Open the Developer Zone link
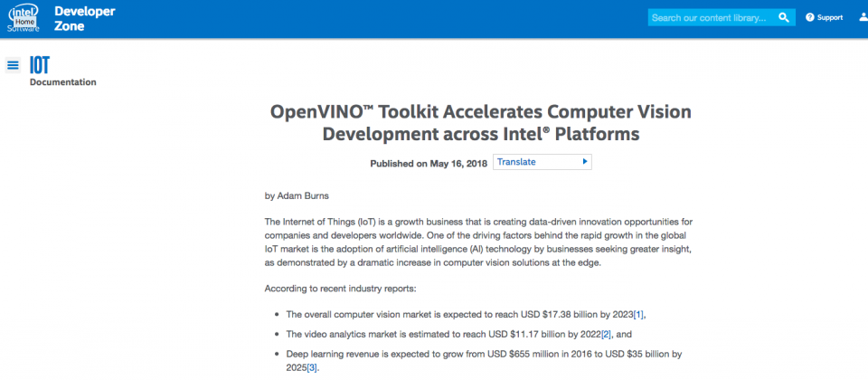868x380 pixels. 85,18
